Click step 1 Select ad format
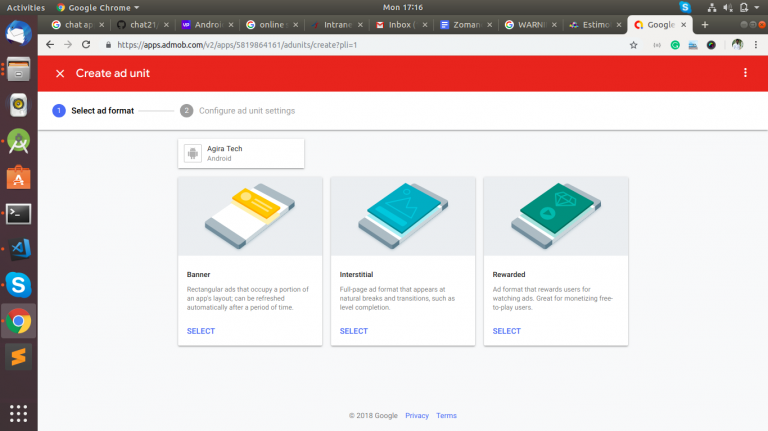Viewport: 768px width, 431px height. (93, 111)
